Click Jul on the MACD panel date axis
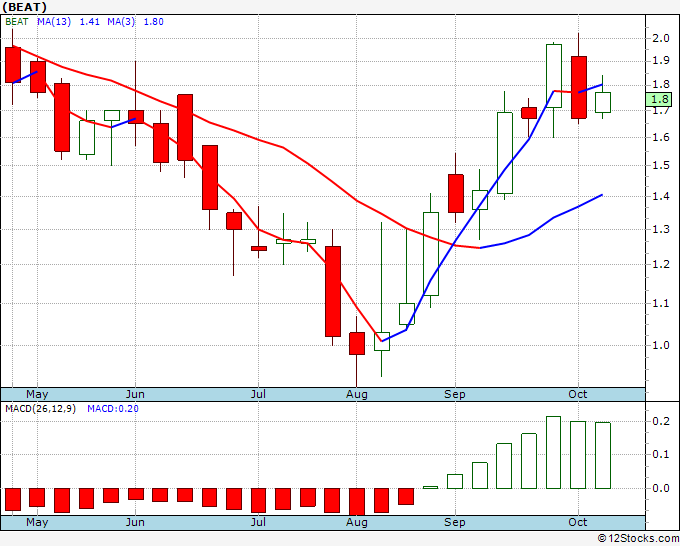Viewport: 680px width, 546px height. click(x=258, y=522)
